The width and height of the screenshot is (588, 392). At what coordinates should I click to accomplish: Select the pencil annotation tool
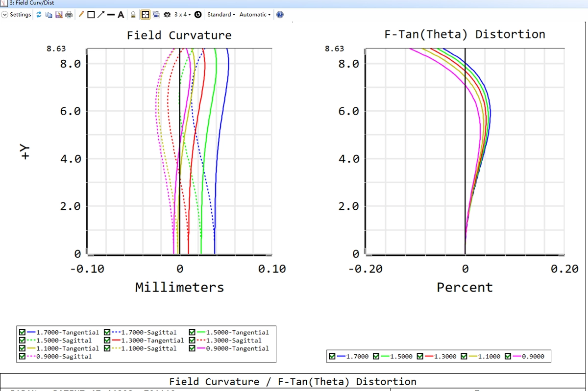point(81,15)
